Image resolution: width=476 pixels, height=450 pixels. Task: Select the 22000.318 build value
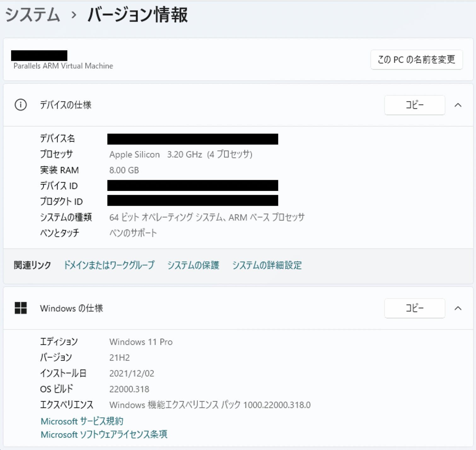click(x=129, y=389)
